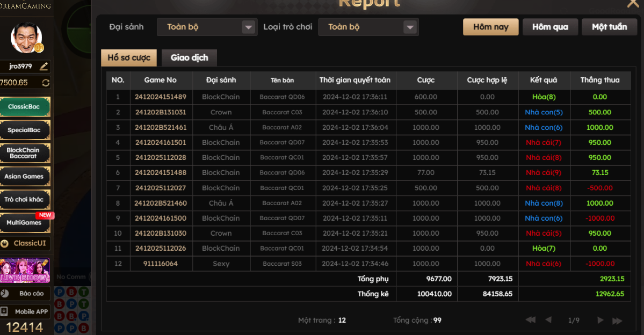Click Game No 2412024151489 in first row
The width and height of the screenshot is (644, 335).
pos(161,97)
